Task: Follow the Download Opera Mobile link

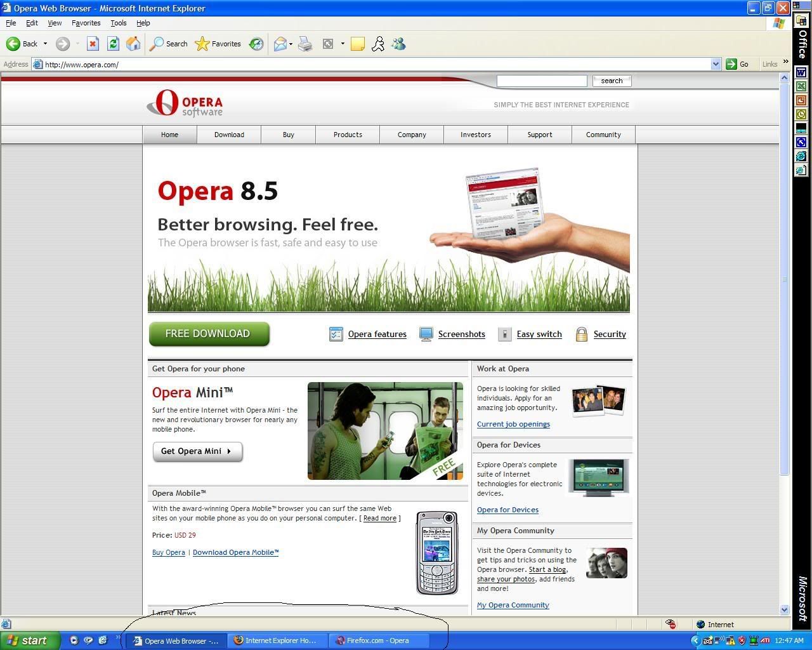Action: tap(236, 552)
